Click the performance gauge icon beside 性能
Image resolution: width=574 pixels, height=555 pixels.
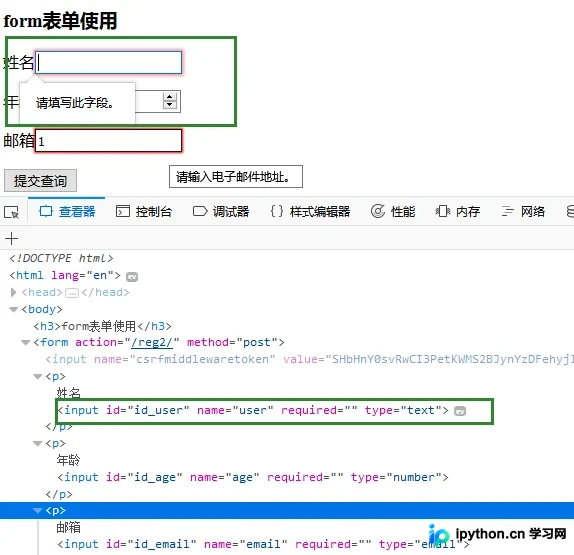pyautogui.click(x=378, y=211)
